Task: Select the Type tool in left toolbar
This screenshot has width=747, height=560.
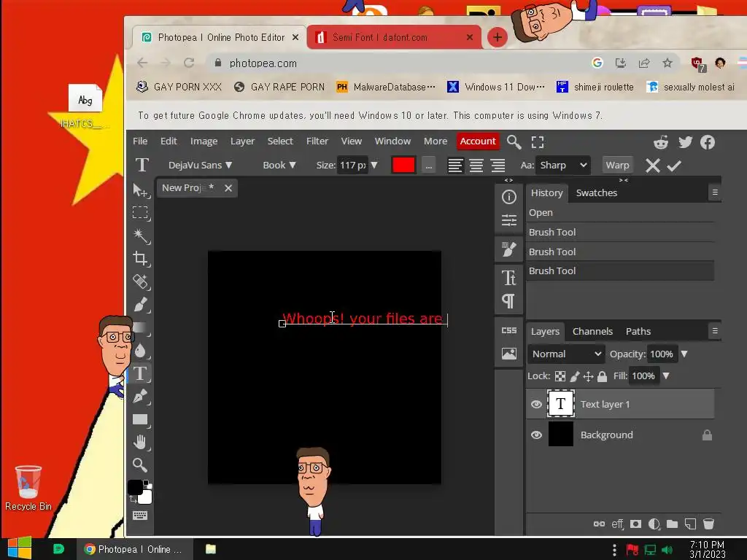Action: pyautogui.click(x=140, y=373)
